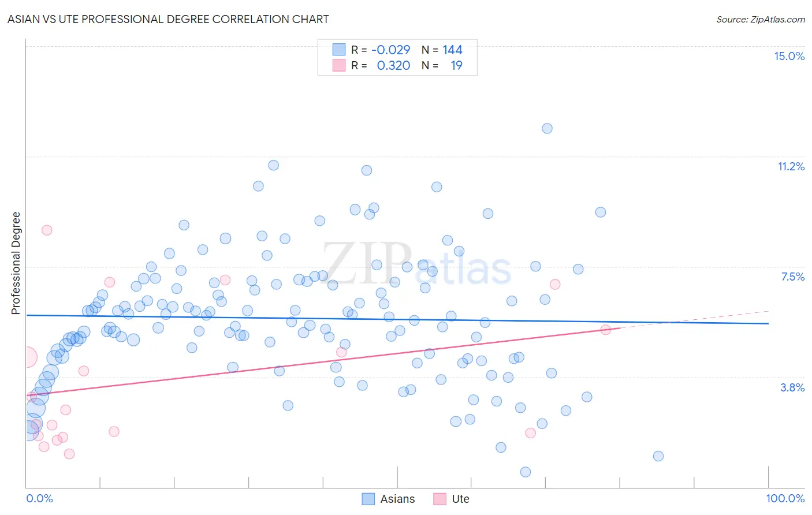Click the highest blue data point near 12%

click(547, 128)
